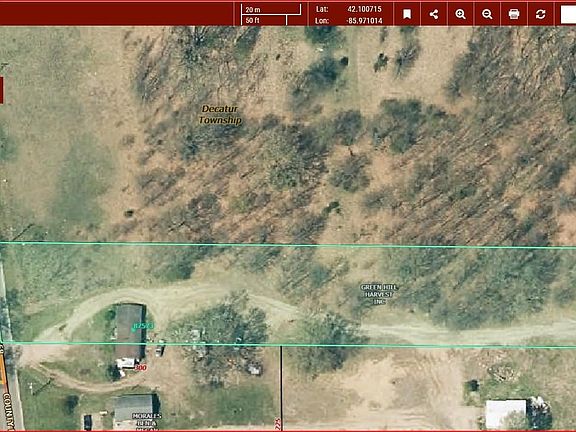Zoom in with the magnifier plus icon
Viewport: 576px width, 432px height.
tap(460, 14)
